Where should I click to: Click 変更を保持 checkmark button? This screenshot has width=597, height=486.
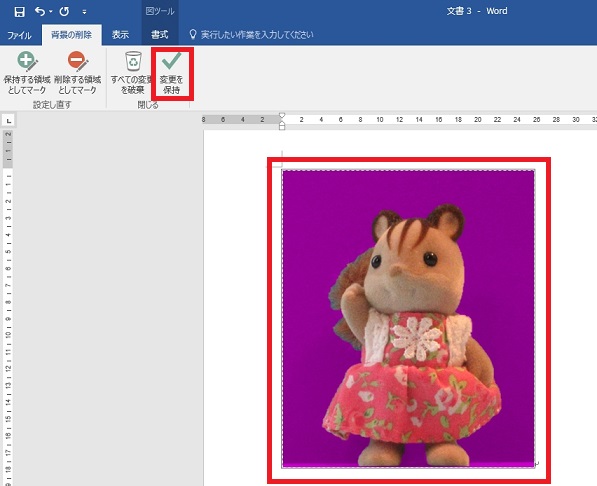pyautogui.click(x=172, y=74)
